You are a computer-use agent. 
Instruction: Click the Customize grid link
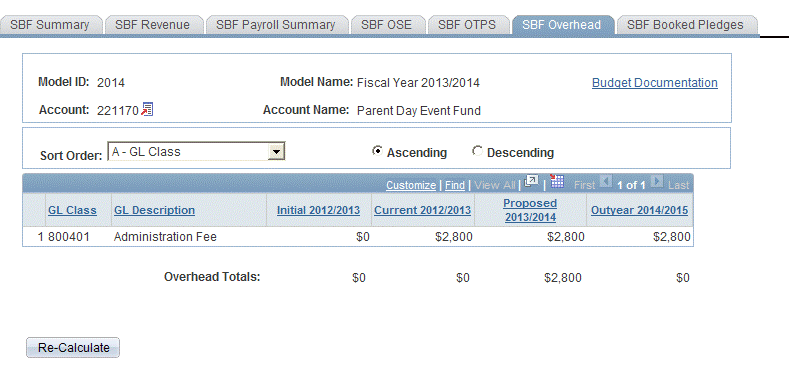(x=411, y=185)
